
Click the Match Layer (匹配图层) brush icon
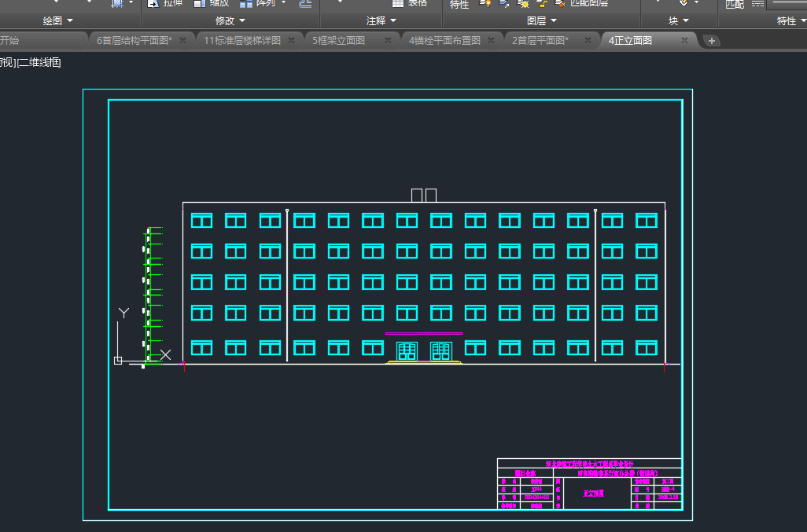[560, 4]
